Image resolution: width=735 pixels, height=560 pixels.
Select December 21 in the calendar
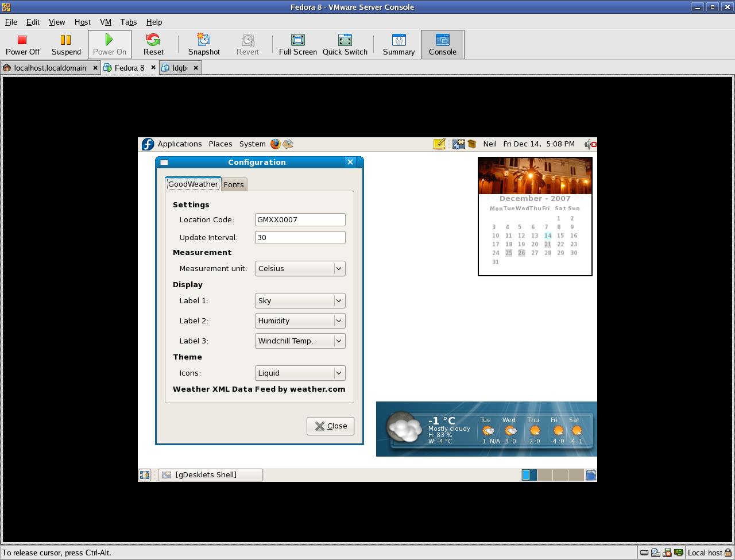pyautogui.click(x=548, y=244)
